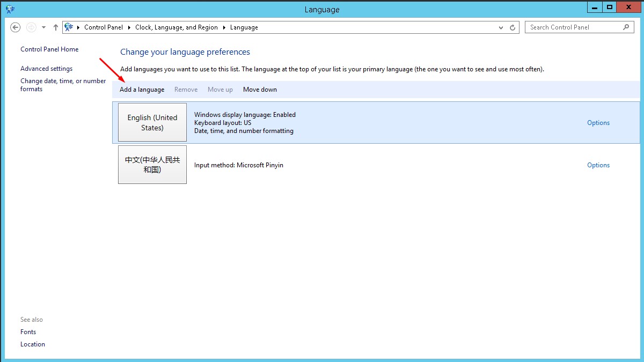The image size is (644, 362).
Task: Expand the address bar history dropdown
Action: tap(501, 27)
